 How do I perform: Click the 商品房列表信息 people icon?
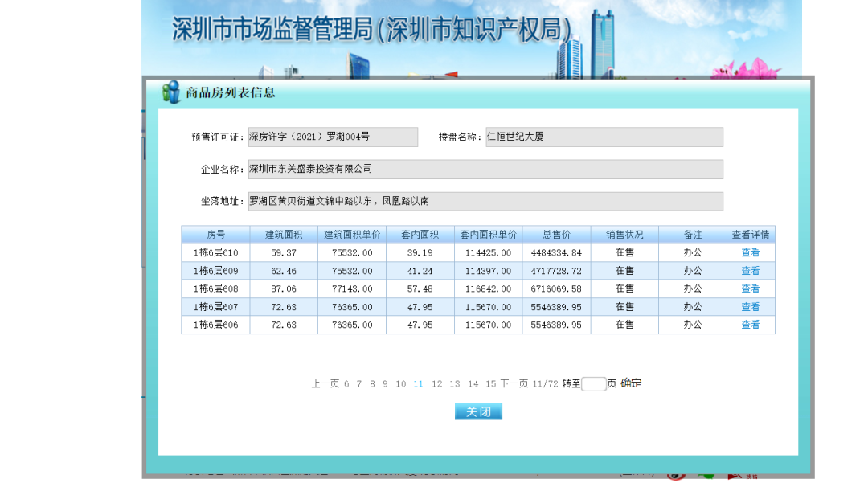(x=171, y=92)
